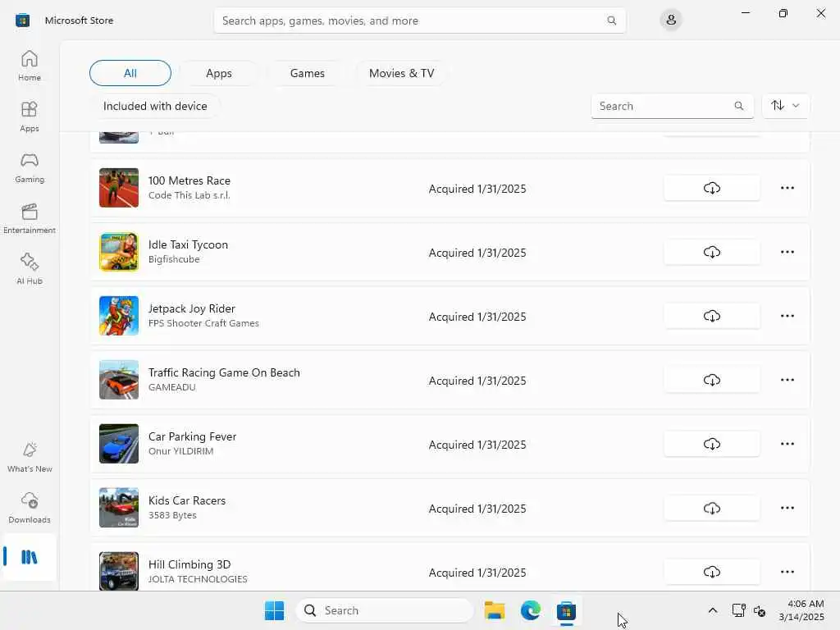Show hidden icons in system tray
The width and height of the screenshot is (840, 630).
pos(713,610)
